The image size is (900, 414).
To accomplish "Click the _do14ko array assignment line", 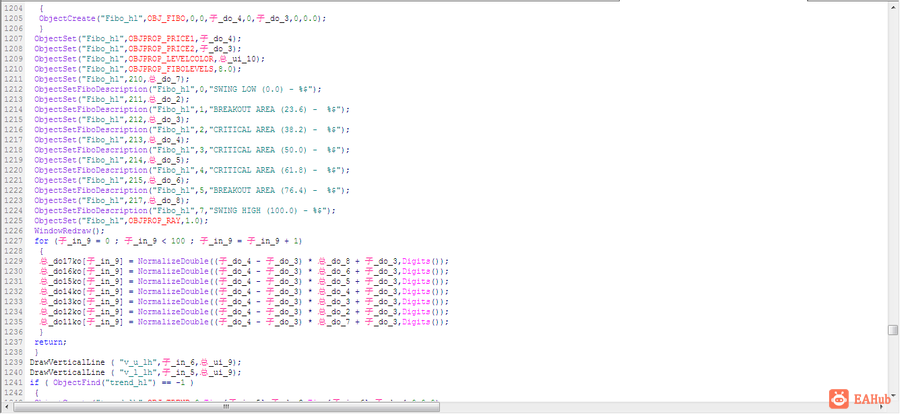I will click(x=244, y=291).
